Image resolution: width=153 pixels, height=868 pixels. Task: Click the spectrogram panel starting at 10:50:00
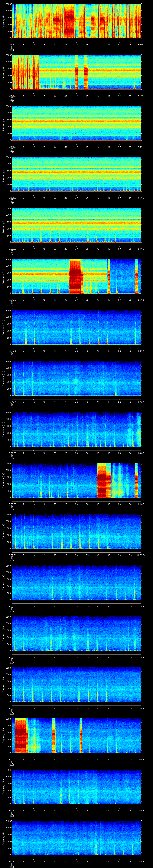point(77,72)
